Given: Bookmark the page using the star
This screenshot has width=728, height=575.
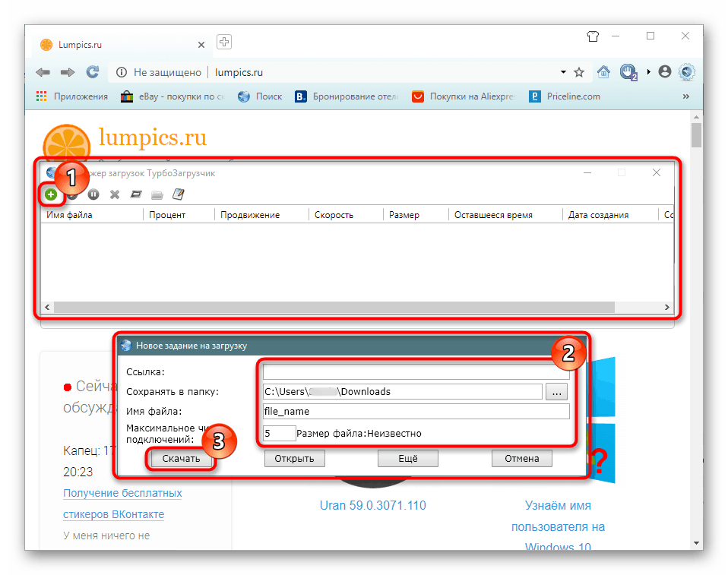Looking at the screenshot, I should (579, 72).
